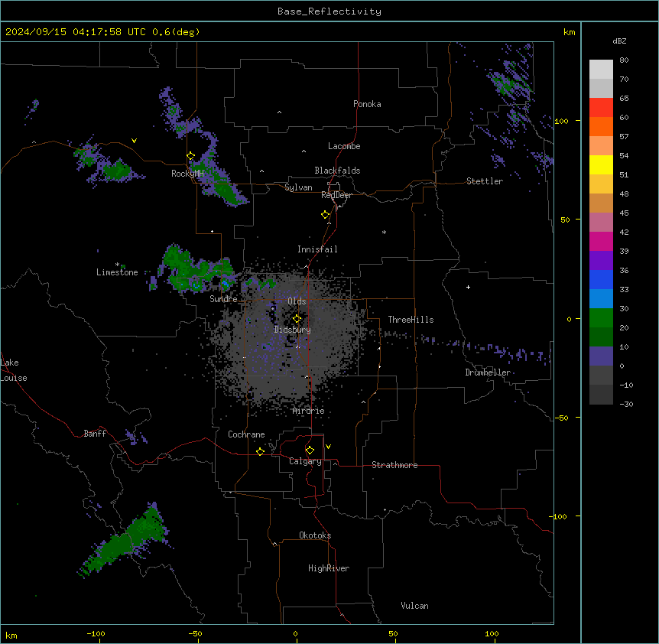Click the dBZ legend heading
This screenshot has height=644, width=659.
[x=619, y=41]
